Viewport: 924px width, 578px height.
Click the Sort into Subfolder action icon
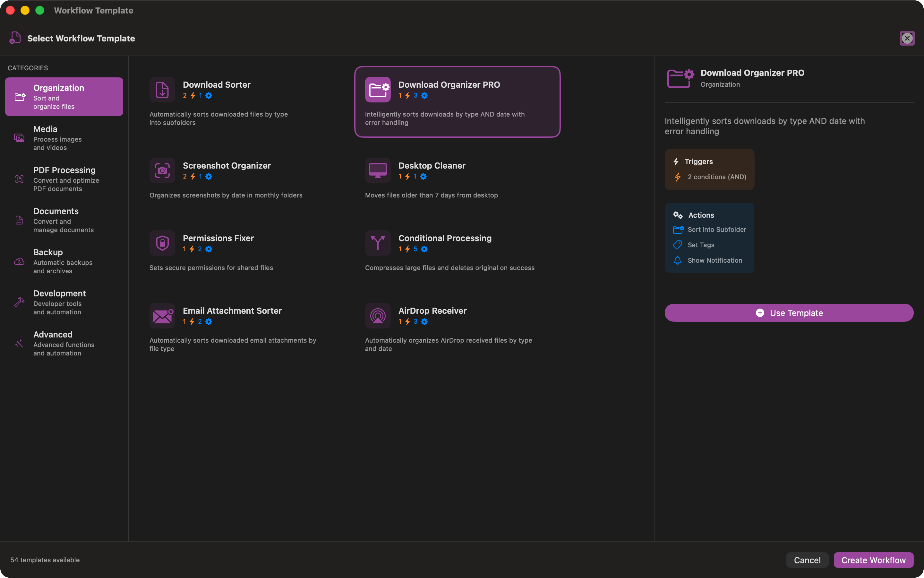pos(678,230)
